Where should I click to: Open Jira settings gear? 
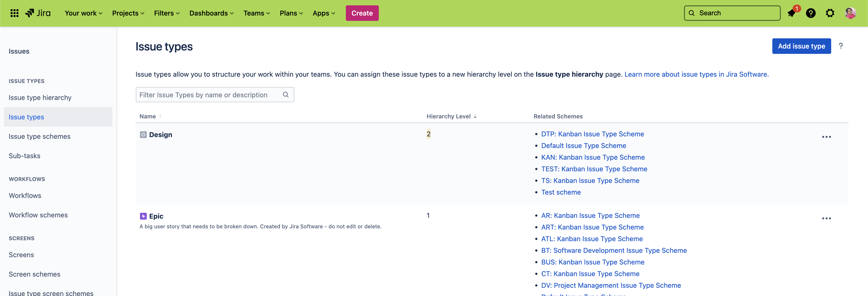pyautogui.click(x=830, y=13)
